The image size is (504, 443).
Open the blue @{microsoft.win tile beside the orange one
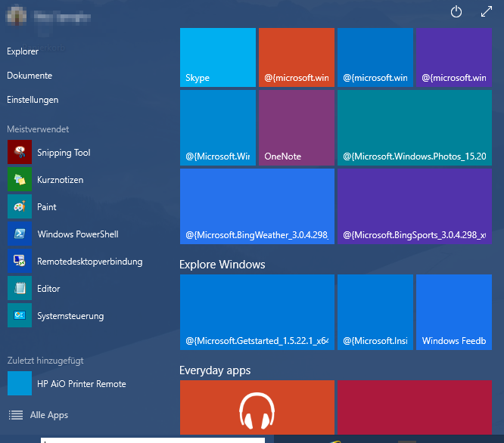point(375,57)
